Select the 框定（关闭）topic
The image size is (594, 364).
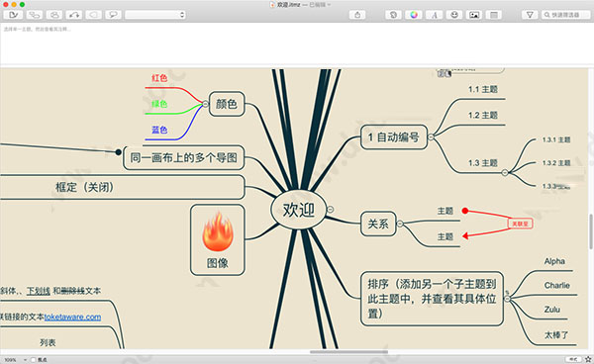click(122, 187)
